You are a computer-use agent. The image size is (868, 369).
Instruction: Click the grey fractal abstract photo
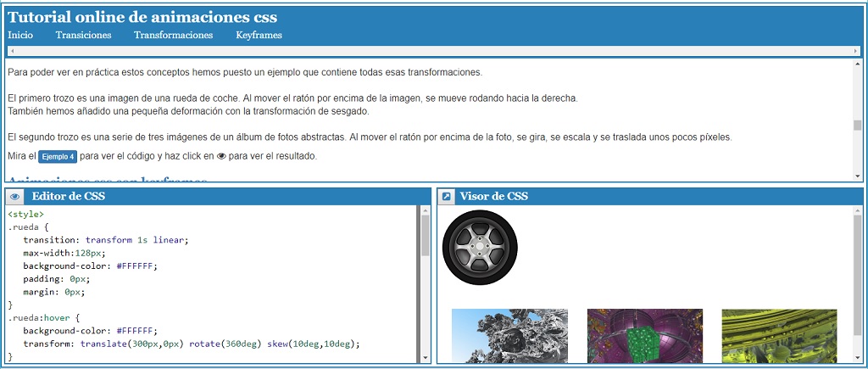coord(509,336)
